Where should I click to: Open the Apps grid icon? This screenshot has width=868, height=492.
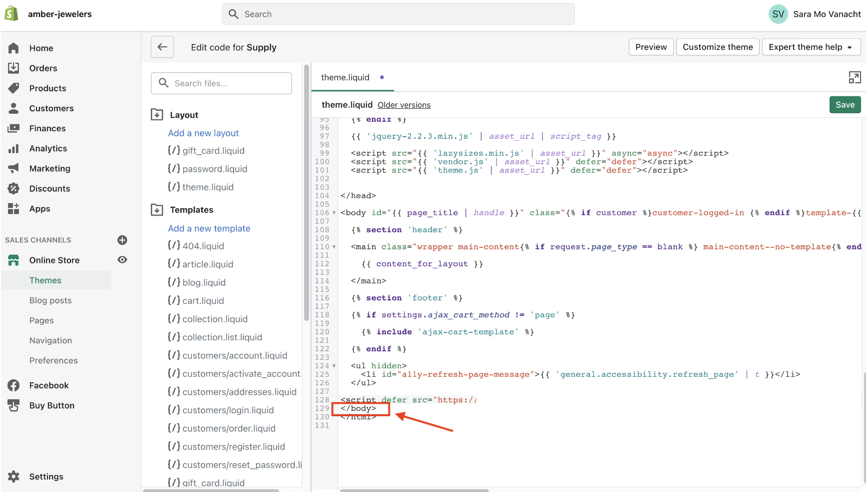click(x=13, y=209)
